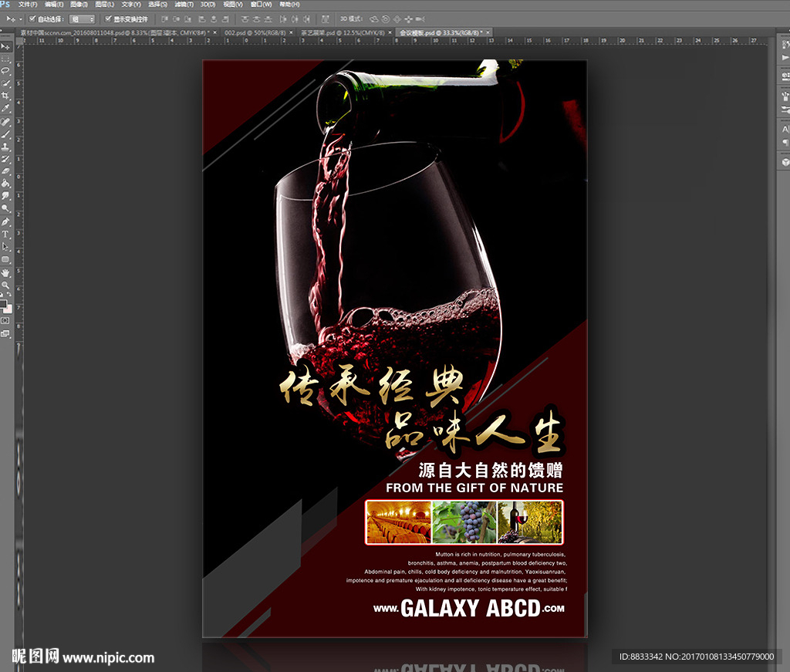Screen dimensions: 790x672
Task: Toggle the 显示变换控件 checkbox
Action: click(x=108, y=19)
